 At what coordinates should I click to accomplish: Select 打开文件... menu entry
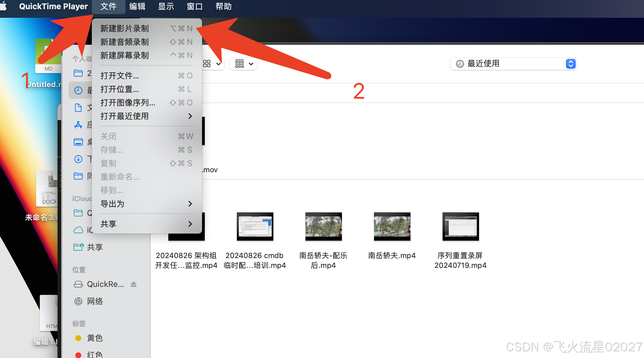pos(120,76)
